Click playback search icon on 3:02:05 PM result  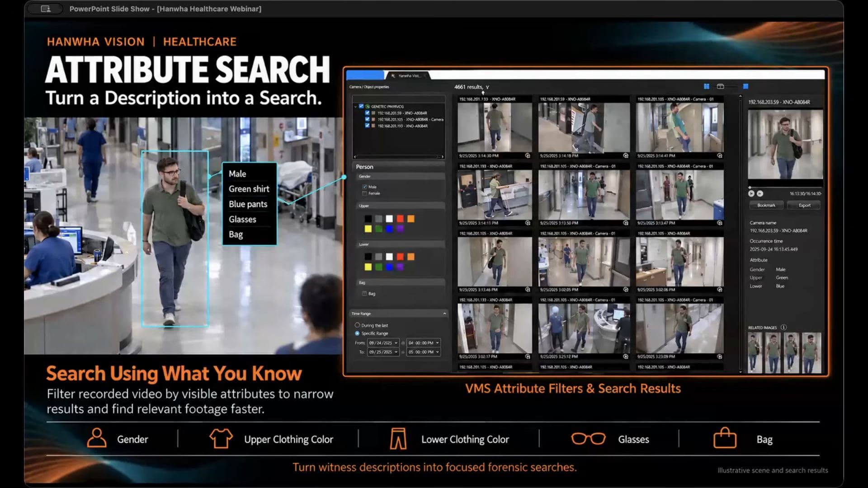[x=626, y=290]
